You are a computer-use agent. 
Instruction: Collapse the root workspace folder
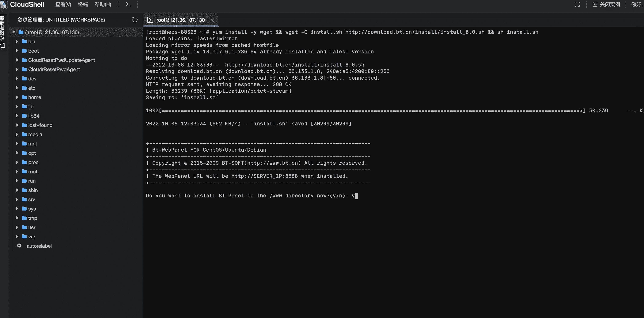(x=14, y=32)
